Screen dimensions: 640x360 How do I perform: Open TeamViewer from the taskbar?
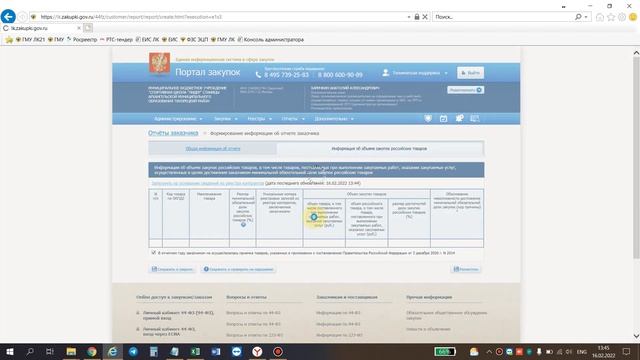(237, 351)
